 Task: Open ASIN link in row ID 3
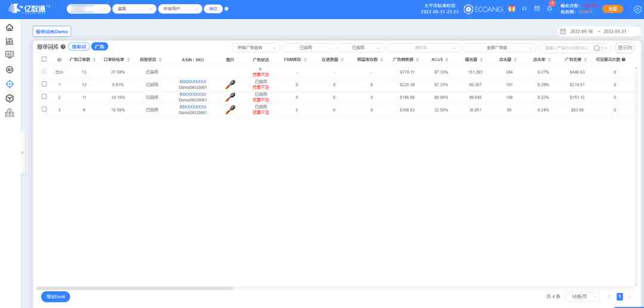193,107
